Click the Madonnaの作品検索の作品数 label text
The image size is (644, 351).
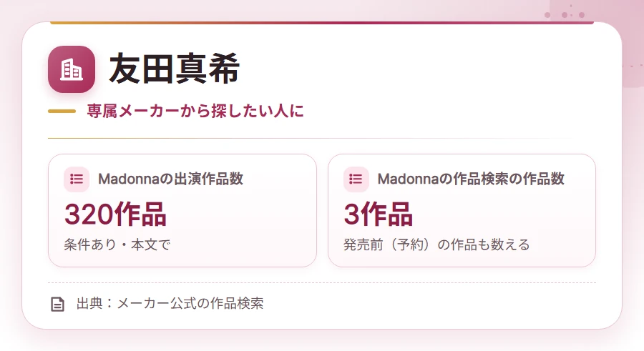pos(471,179)
